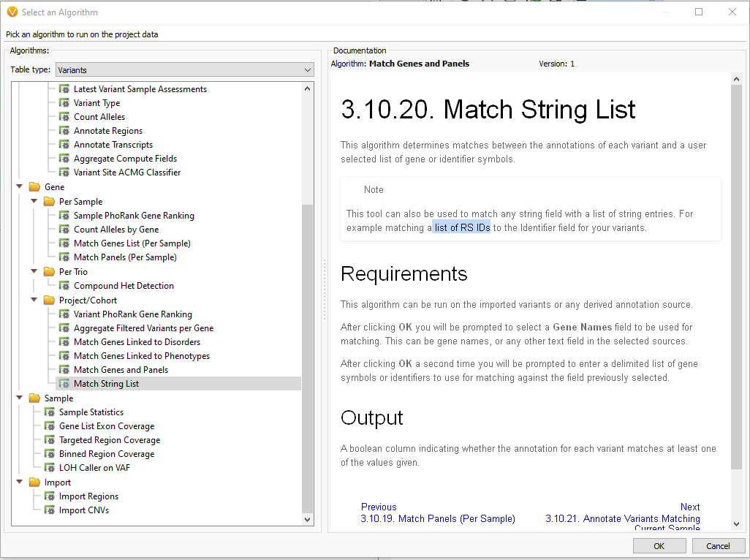Select the Import CNVs algorithm icon
The image size is (750, 560).
click(x=49, y=510)
